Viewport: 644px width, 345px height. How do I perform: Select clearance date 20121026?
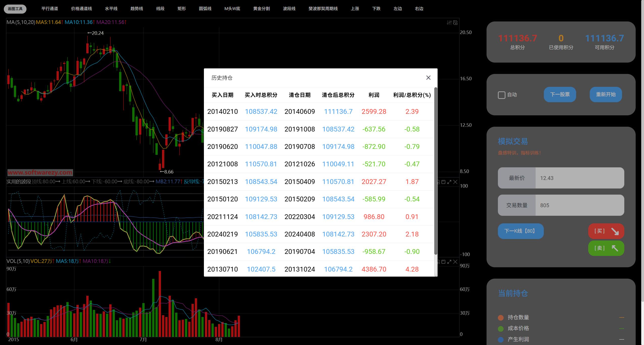[300, 164]
